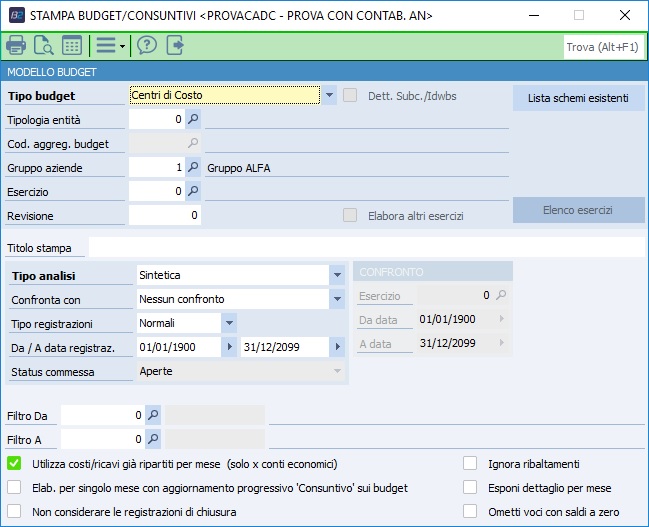Open the Tipo analisi dropdown list
The height and width of the screenshot is (527, 649).
(336, 275)
